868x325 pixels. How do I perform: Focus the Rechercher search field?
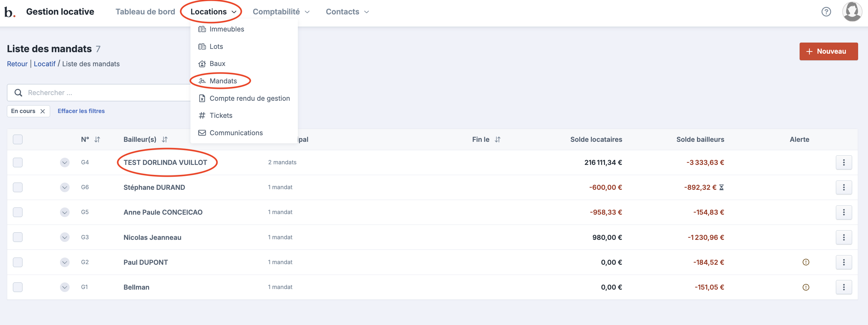101,93
